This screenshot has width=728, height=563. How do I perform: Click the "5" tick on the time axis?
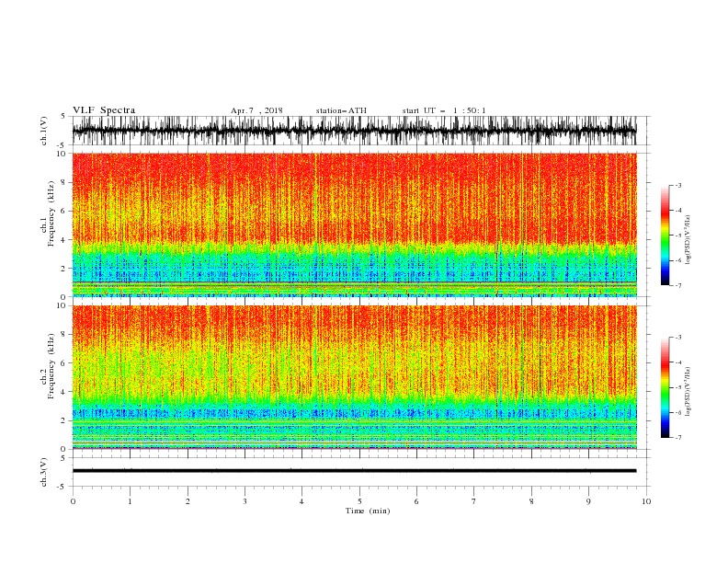pyautogui.click(x=359, y=501)
